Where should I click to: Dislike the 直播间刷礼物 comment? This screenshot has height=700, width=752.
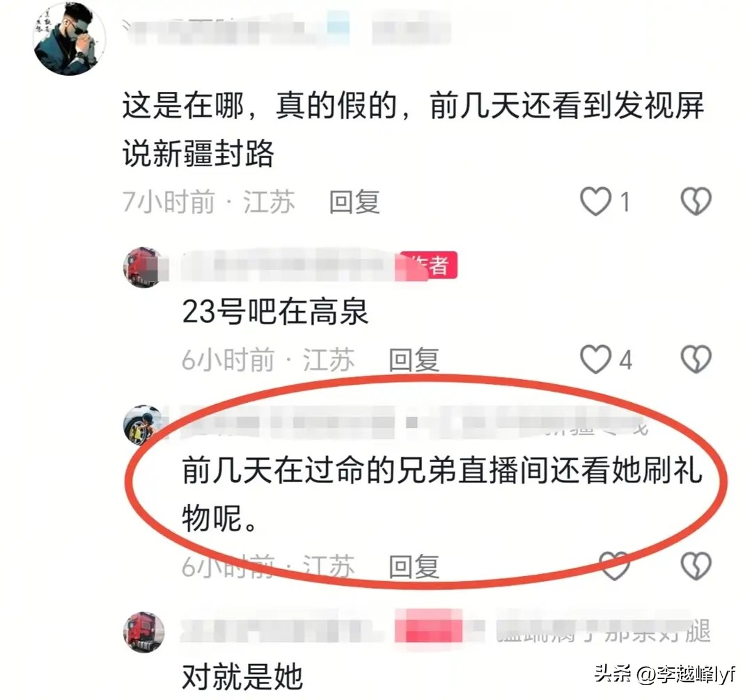(696, 566)
